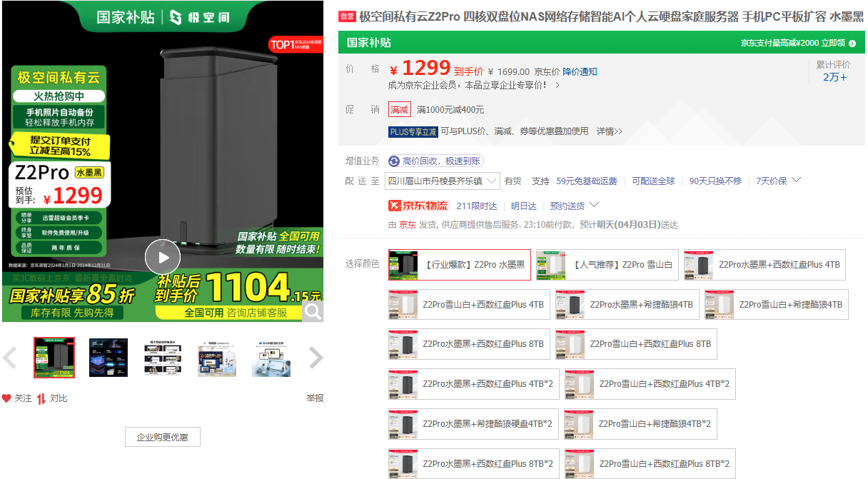Image resolution: width=868 pixels, height=479 pixels.
Task: Click the 有货 stock status text
Action: point(513,181)
